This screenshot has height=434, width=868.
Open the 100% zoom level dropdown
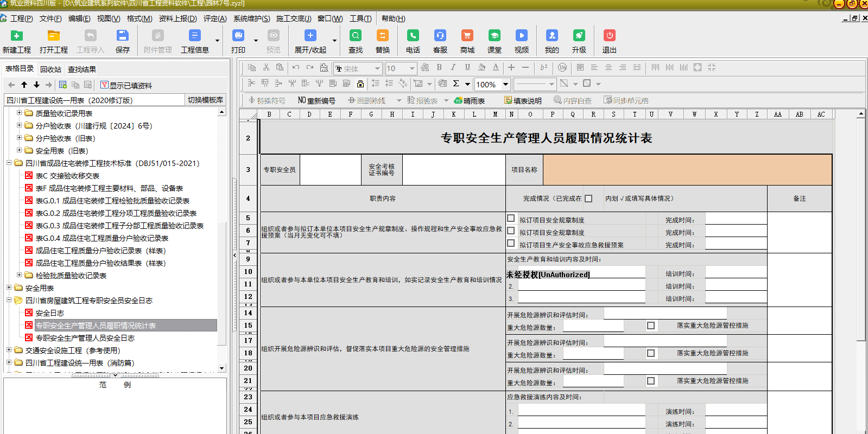point(505,84)
